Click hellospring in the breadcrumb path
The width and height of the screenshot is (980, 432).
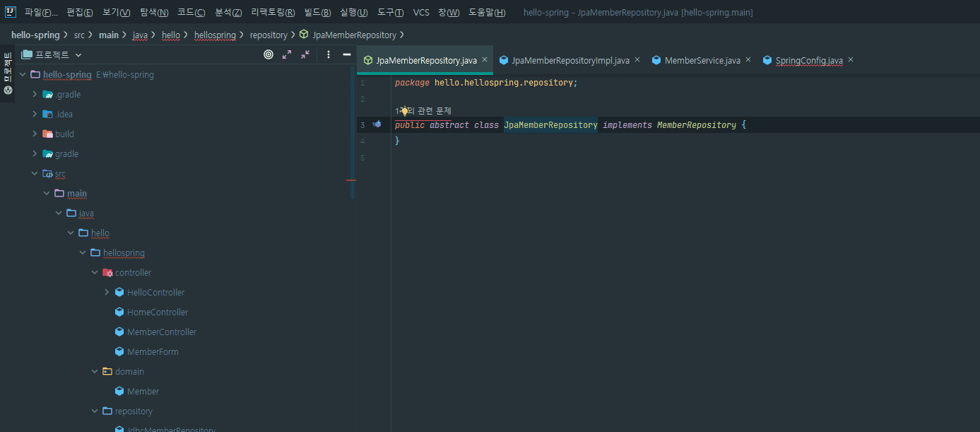click(215, 35)
